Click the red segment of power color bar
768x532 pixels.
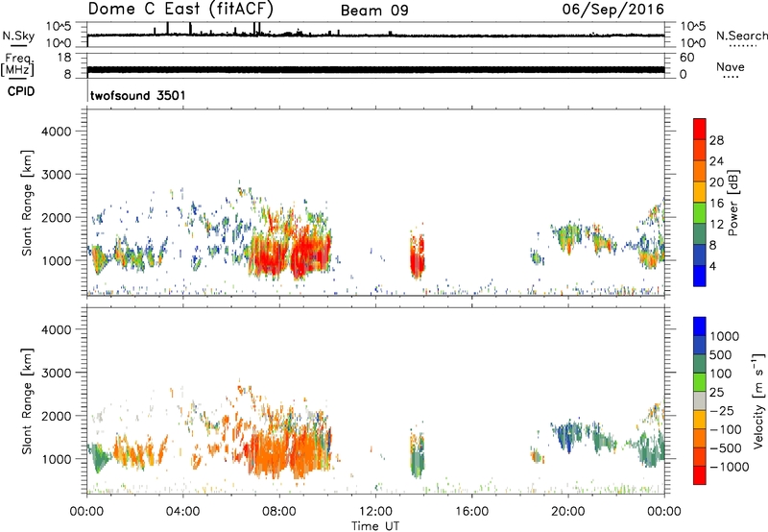[700, 129]
